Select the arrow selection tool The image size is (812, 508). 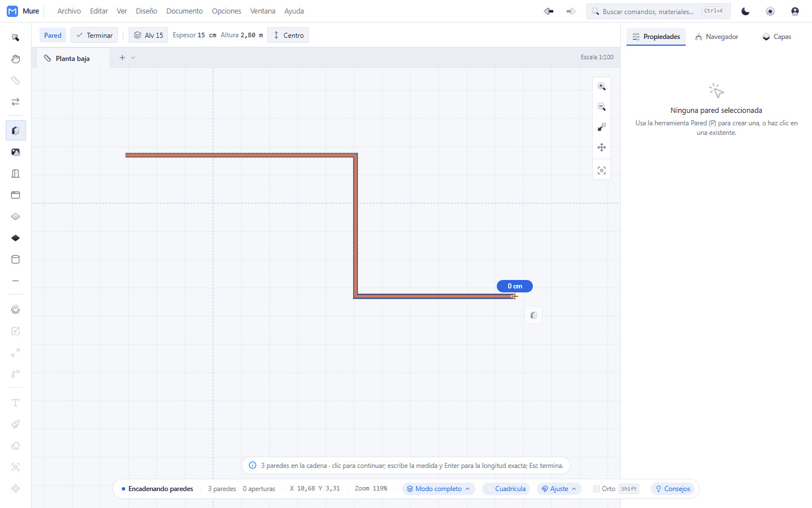(x=16, y=37)
